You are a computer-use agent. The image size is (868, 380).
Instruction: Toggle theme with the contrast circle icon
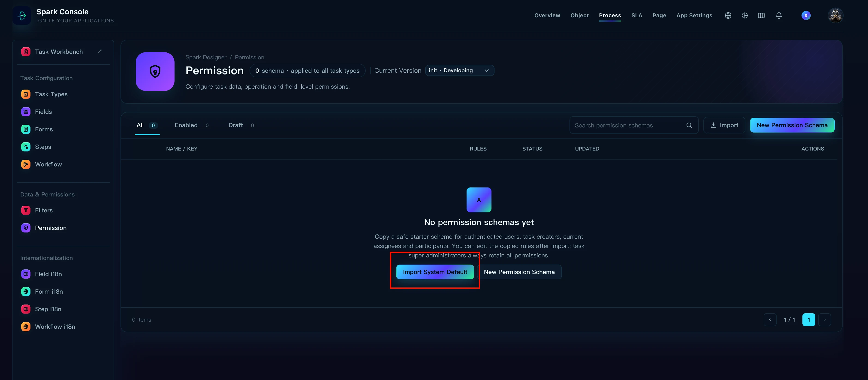(x=745, y=15)
